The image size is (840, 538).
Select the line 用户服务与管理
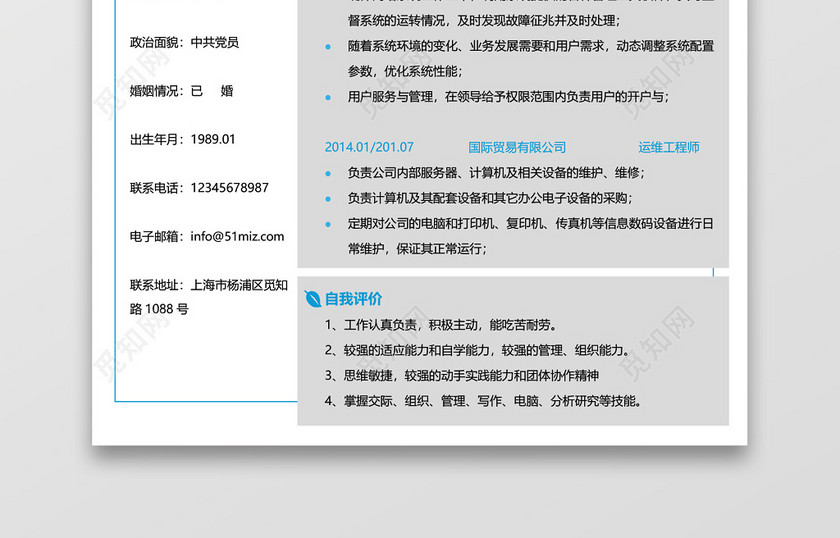coord(508,97)
